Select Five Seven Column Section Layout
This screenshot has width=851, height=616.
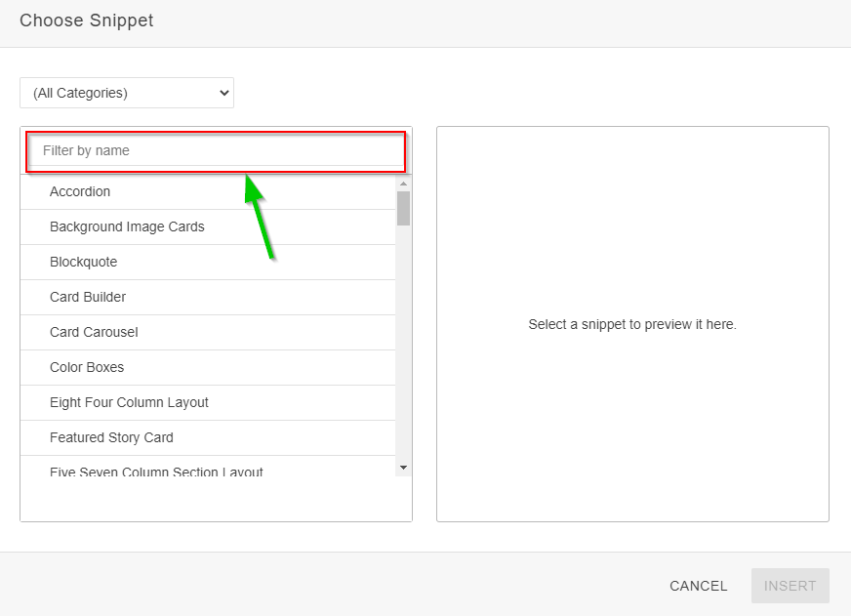coord(156,472)
